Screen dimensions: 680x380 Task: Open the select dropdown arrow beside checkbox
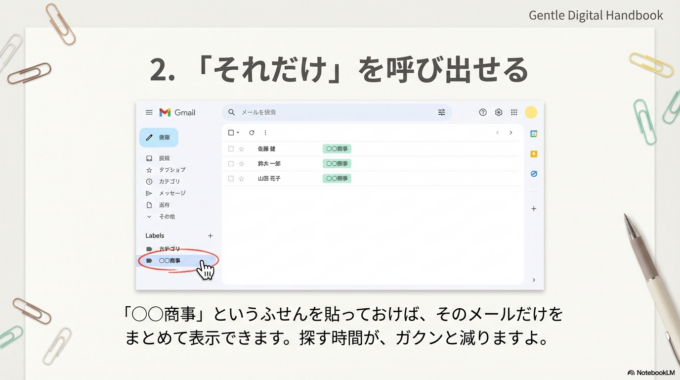[238, 133]
